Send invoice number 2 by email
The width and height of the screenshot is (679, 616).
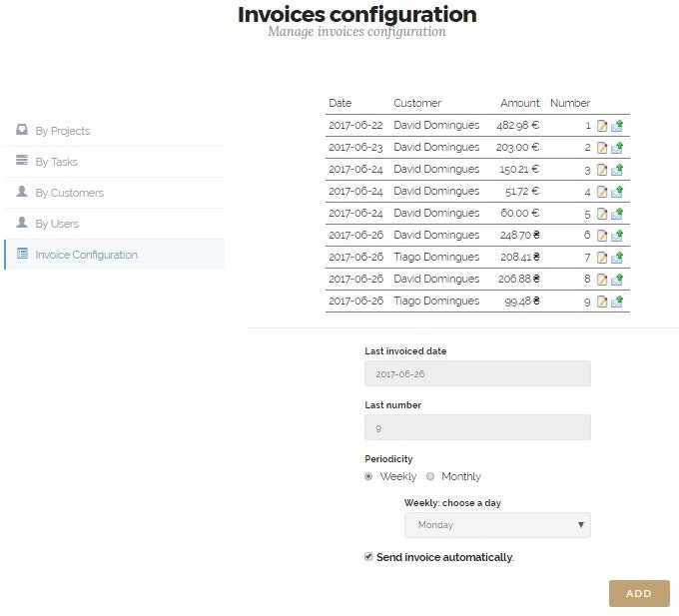coord(617,148)
